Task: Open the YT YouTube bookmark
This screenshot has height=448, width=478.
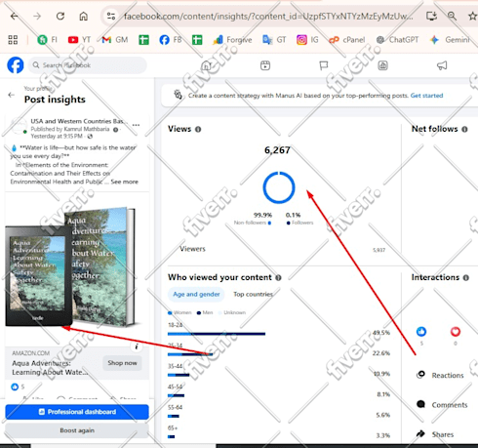Action: pos(79,40)
